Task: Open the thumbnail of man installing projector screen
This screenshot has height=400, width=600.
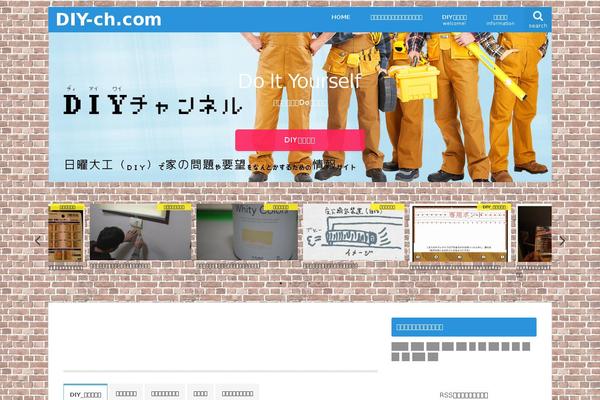Action: tap(140, 232)
